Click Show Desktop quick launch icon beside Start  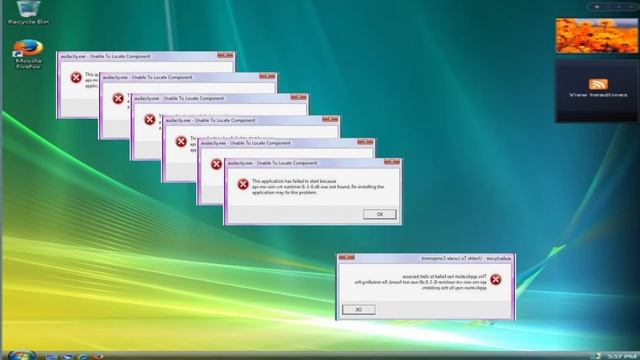coord(52,356)
